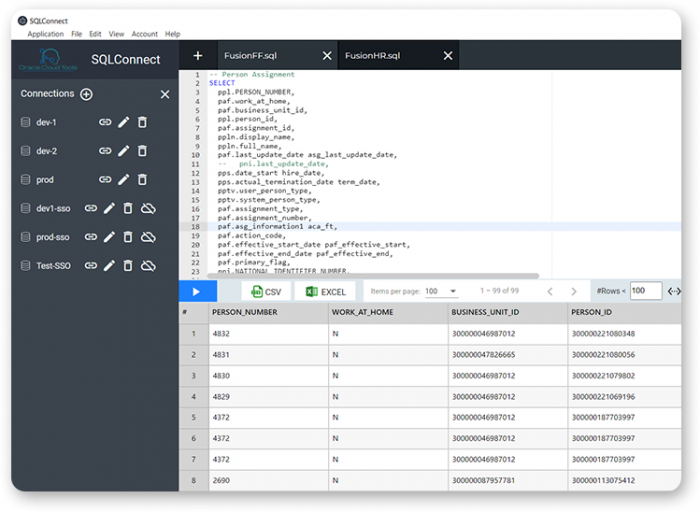Edit the dev-2 connection
The image size is (700, 512).
click(124, 151)
